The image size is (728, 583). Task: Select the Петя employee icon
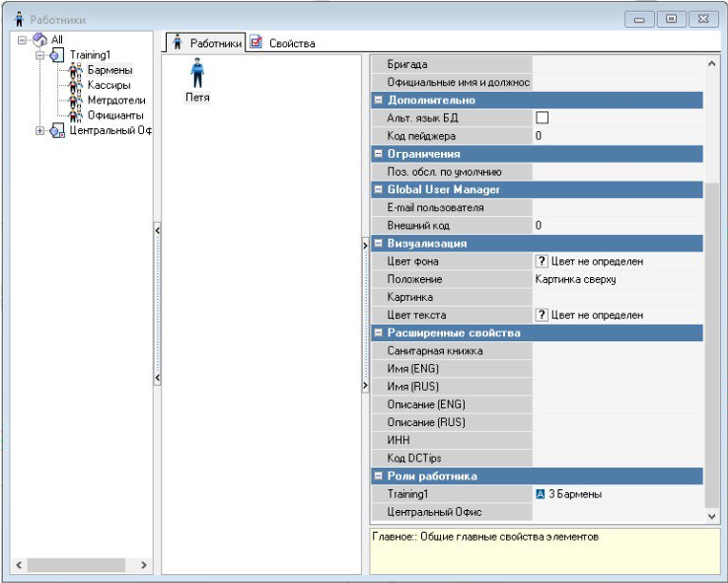click(x=197, y=74)
